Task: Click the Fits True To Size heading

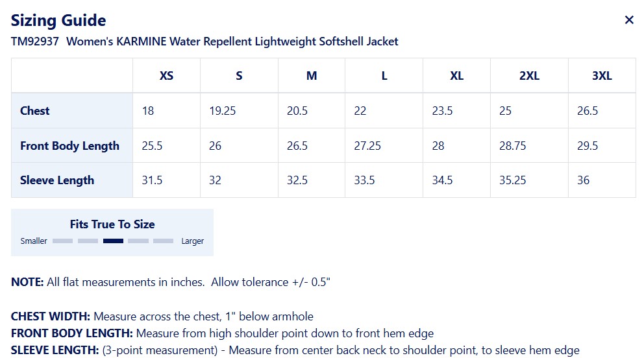Action: (112, 224)
